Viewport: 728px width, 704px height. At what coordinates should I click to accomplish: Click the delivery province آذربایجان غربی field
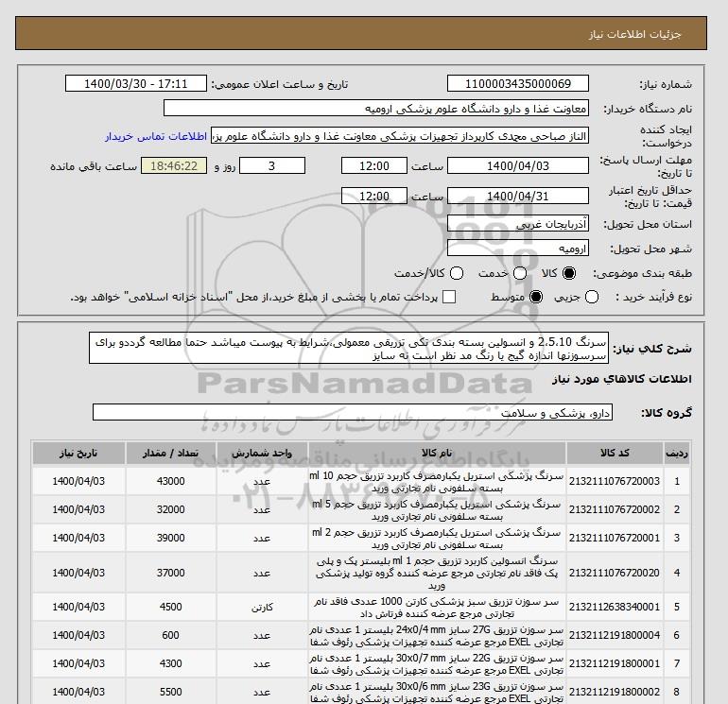tap(516, 226)
